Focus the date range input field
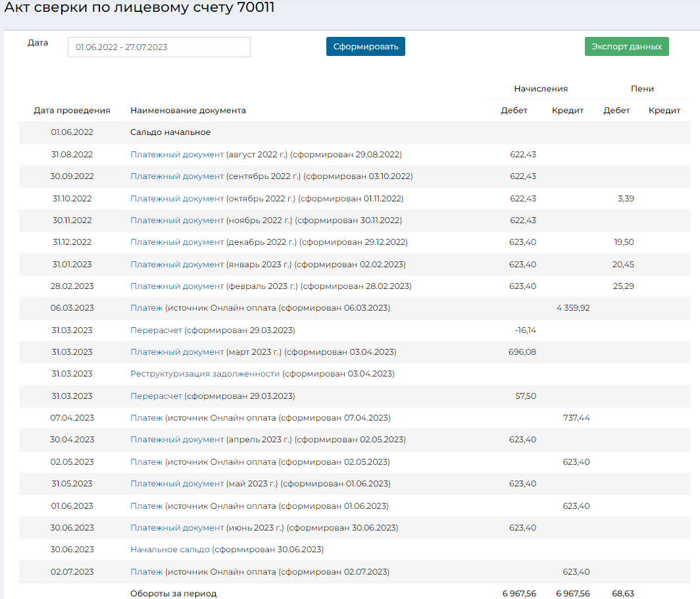700x599 pixels. click(x=159, y=47)
